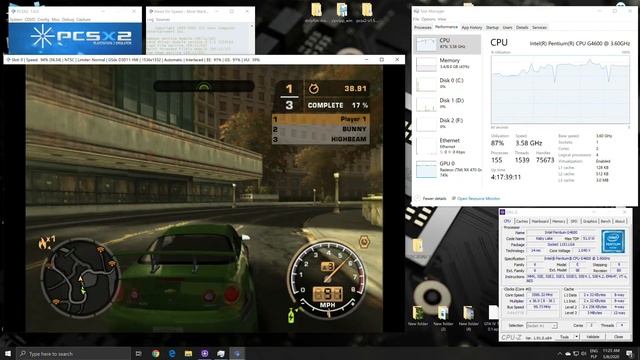Switch to the App history tab in Task Manager

pyautogui.click(x=472, y=27)
